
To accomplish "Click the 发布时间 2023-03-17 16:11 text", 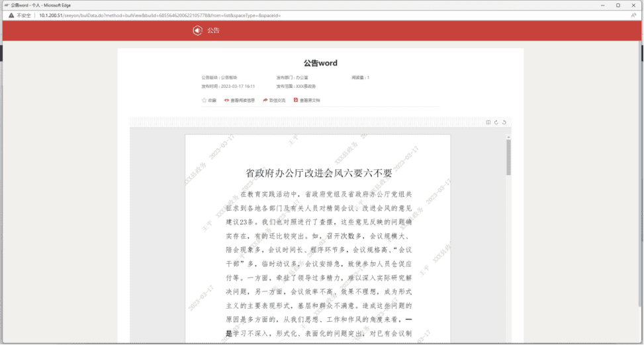I will (x=228, y=87).
